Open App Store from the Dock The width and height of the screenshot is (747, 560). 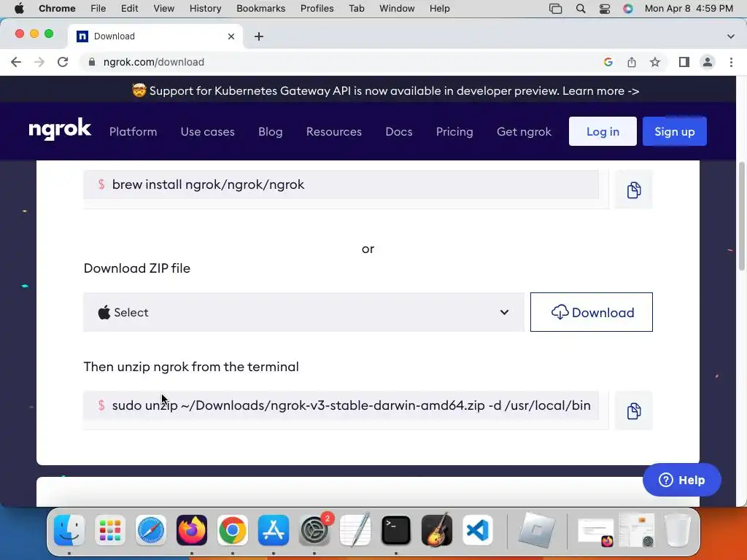pos(274,529)
